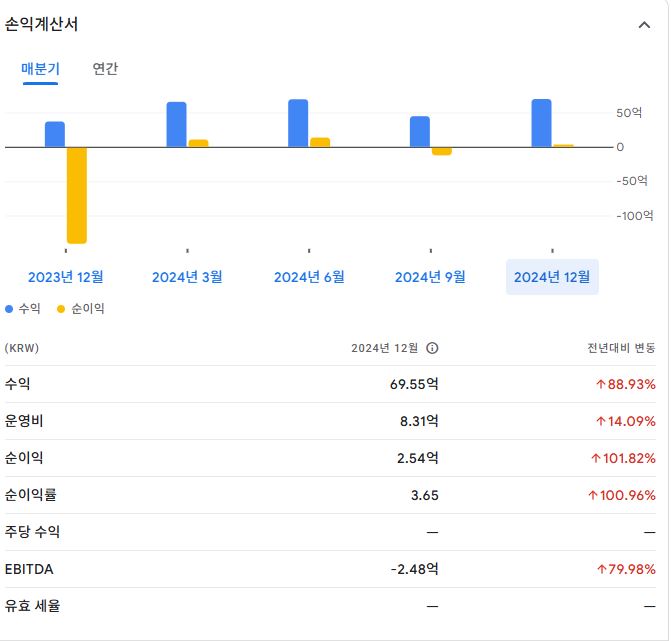Click the 유효 세율 row label
Viewport: 671px width, 641px height.
(32, 606)
